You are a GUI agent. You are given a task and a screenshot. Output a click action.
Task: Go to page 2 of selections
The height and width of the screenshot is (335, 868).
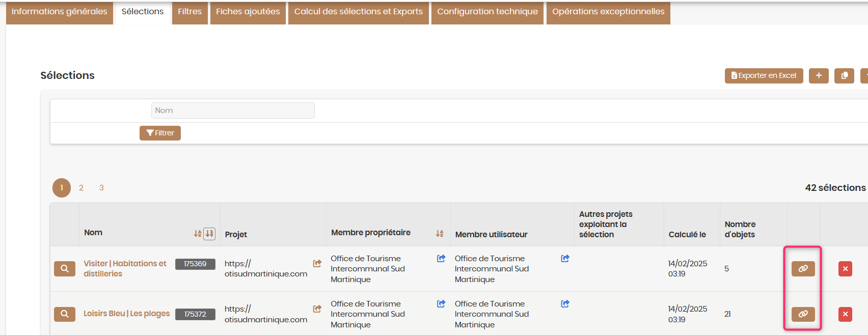click(x=81, y=188)
